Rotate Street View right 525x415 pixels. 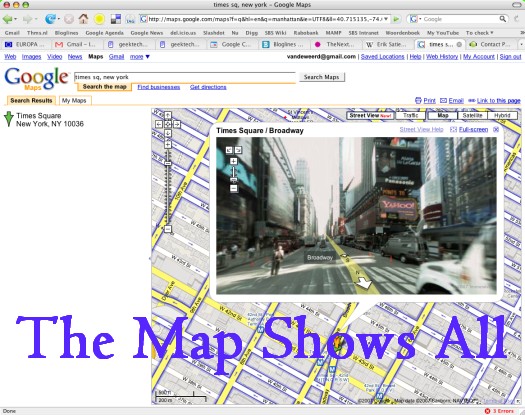[238, 150]
